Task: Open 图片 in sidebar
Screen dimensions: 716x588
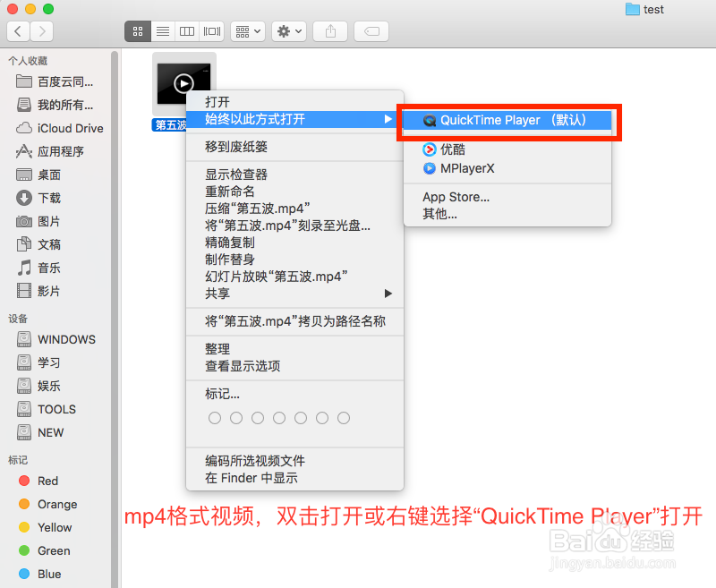Action: (x=38, y=221)
